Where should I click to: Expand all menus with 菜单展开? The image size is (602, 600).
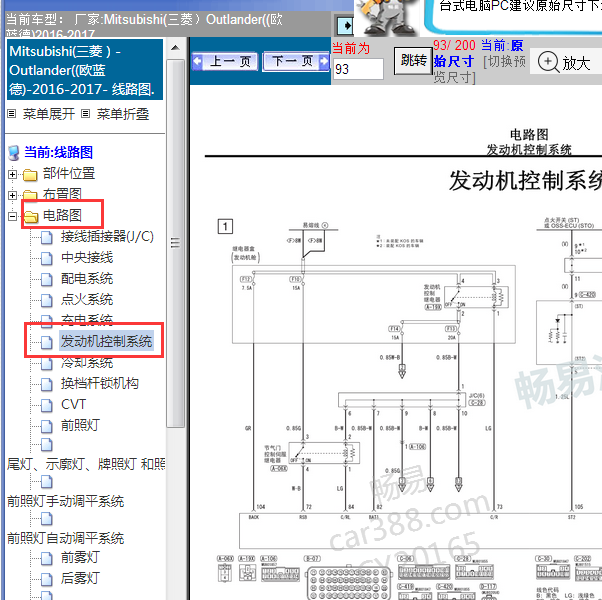(48, 114)
